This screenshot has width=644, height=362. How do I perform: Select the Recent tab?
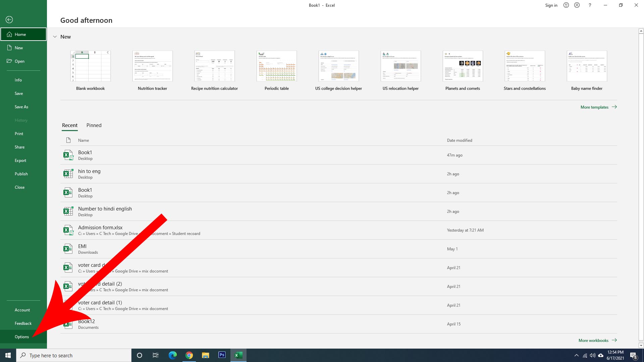(69, 125)
